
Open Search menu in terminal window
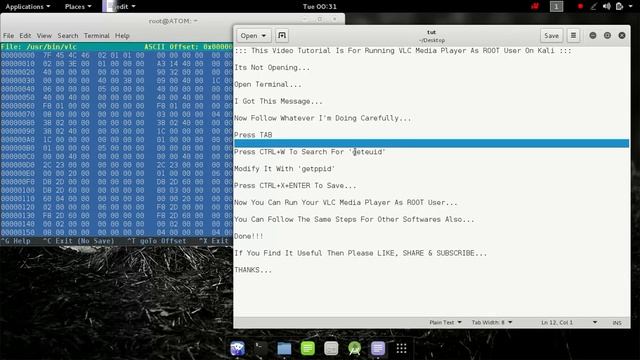tap(68, 36)
